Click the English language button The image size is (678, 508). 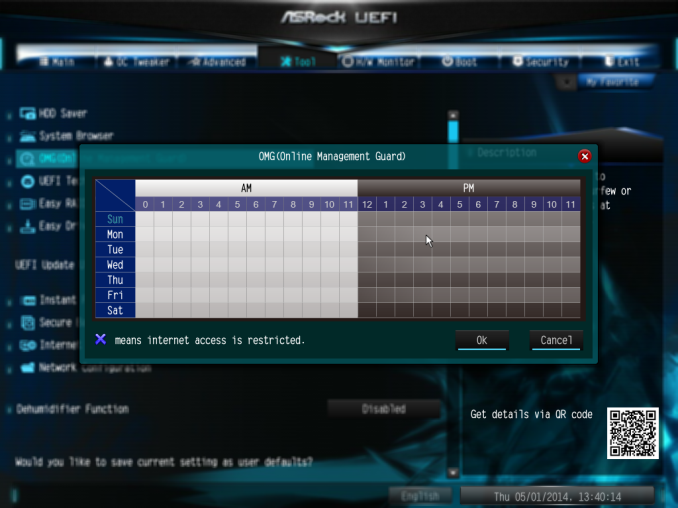(420, 496)
